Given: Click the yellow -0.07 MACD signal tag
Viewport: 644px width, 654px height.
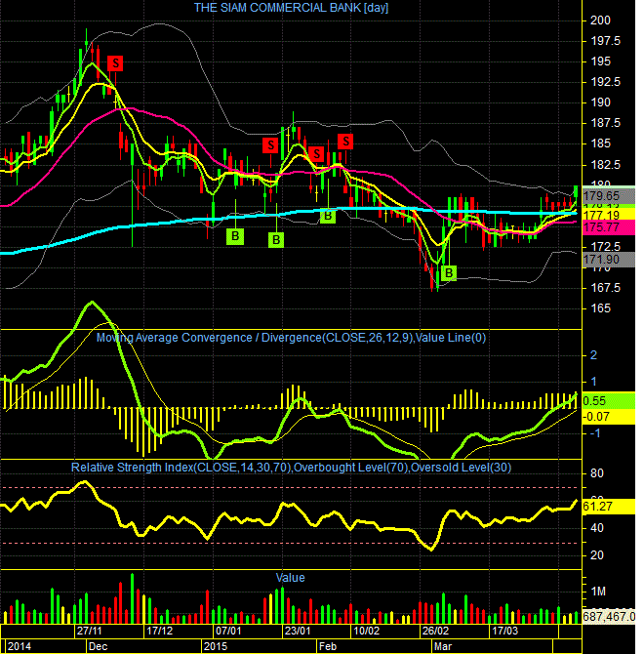Looking at the screenshot, I should (x=608, y=416).
